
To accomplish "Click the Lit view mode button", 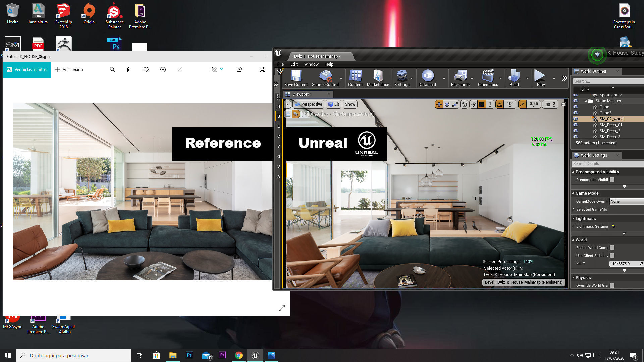I will [334, 104].
